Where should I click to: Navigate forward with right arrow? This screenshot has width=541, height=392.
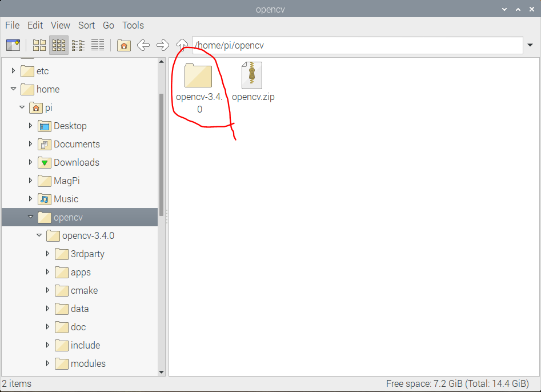[163, 45]
